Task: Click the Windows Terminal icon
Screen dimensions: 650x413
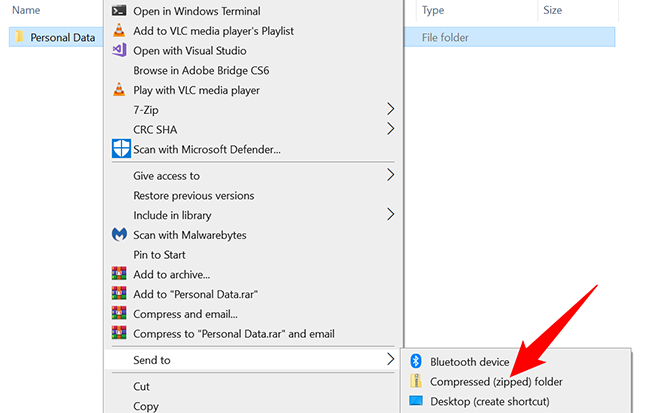Action: (x=119, y=11)
